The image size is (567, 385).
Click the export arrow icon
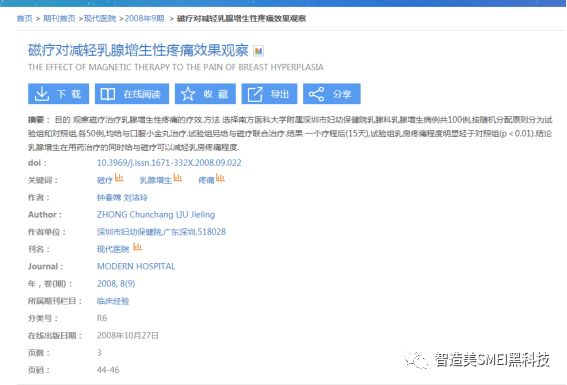pyautogui.click(x=255, y=94)
